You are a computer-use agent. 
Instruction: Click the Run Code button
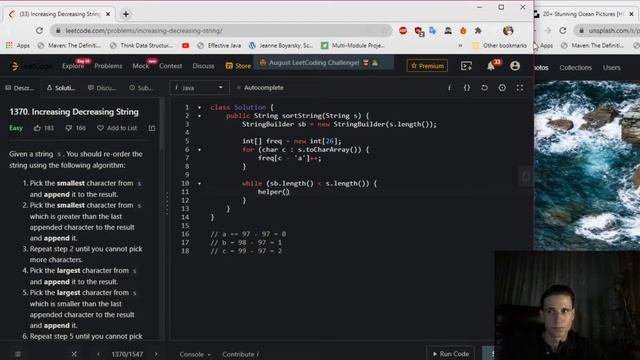(x=451, y=353)
